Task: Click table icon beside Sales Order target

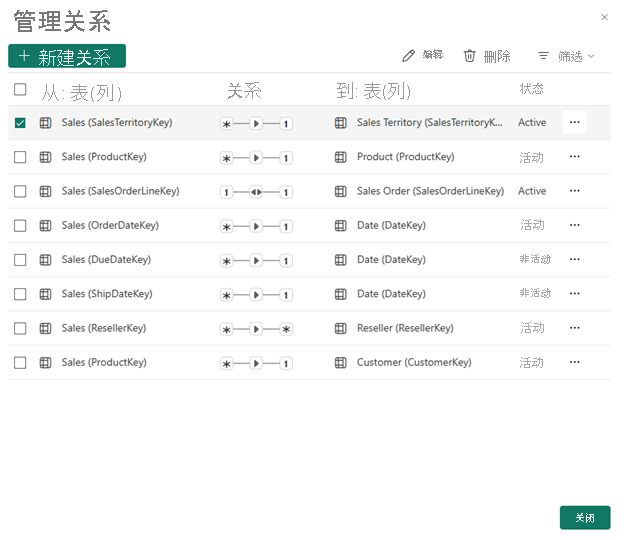Action: 341,191
